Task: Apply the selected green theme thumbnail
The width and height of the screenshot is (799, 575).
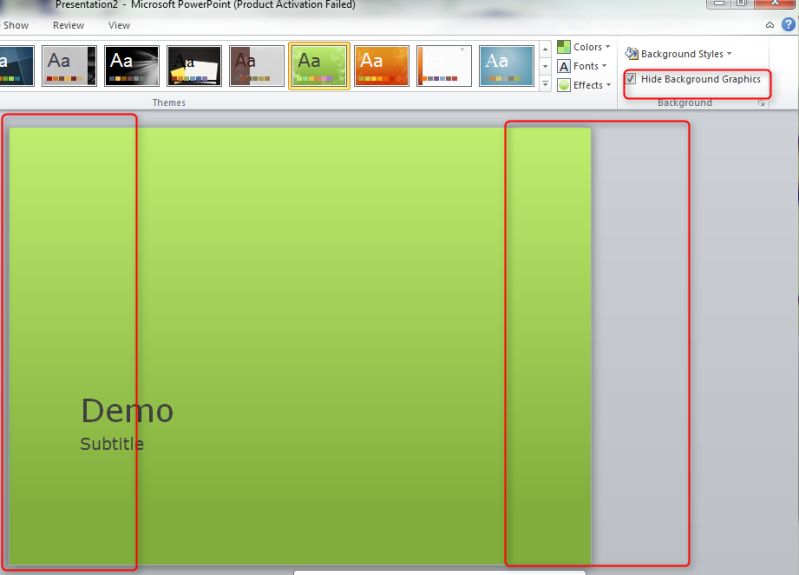Action: (x=319, y=66)
